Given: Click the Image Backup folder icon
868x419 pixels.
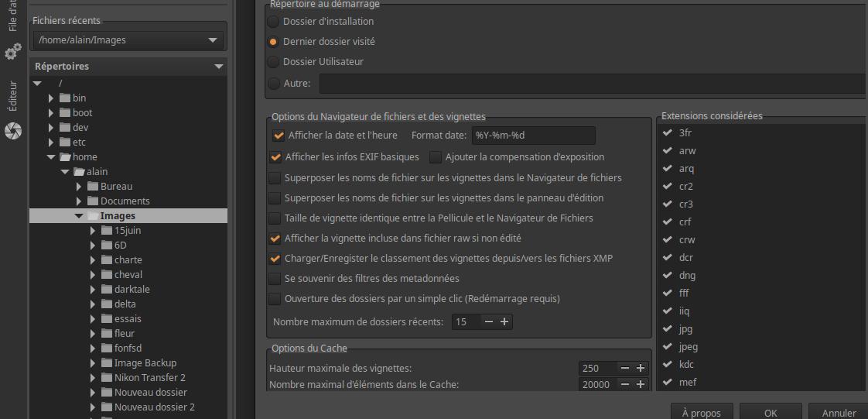Looking at the screenshot, I should tap(107, 363).
